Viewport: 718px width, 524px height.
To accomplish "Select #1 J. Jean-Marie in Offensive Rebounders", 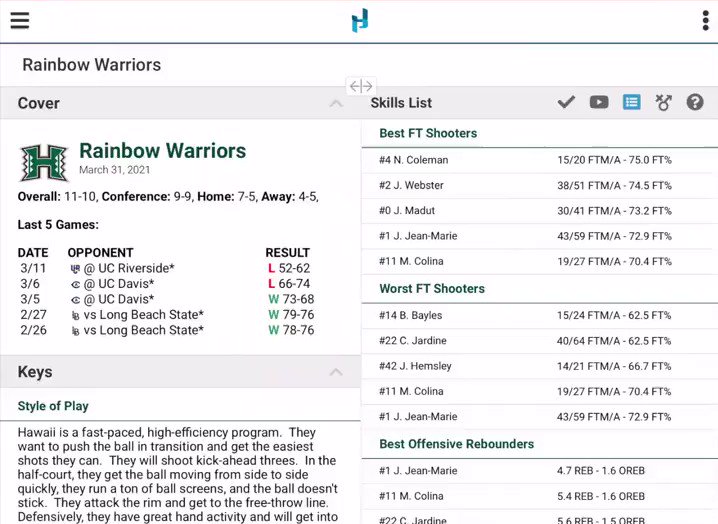I will tap(540, 471).
